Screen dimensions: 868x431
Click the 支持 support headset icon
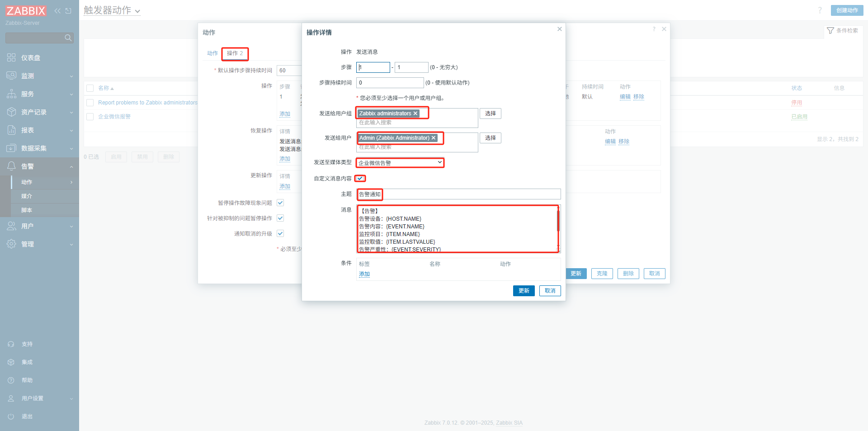[11, 344]
